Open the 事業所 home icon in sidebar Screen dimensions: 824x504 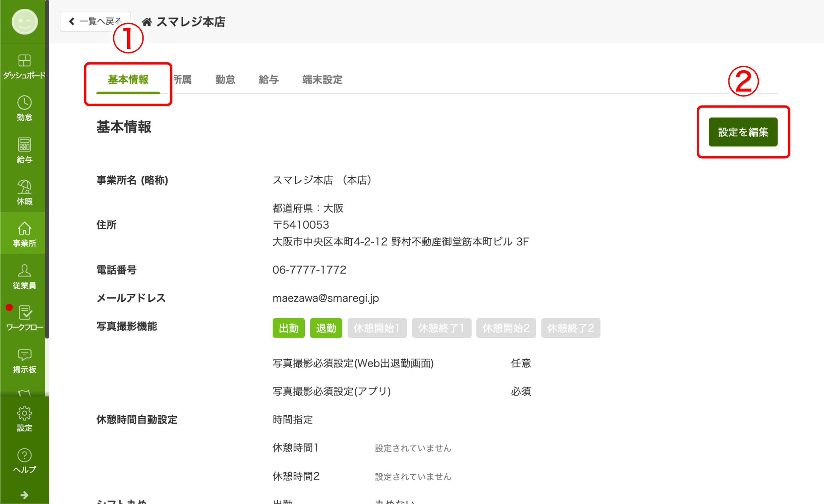pos(24,231)
